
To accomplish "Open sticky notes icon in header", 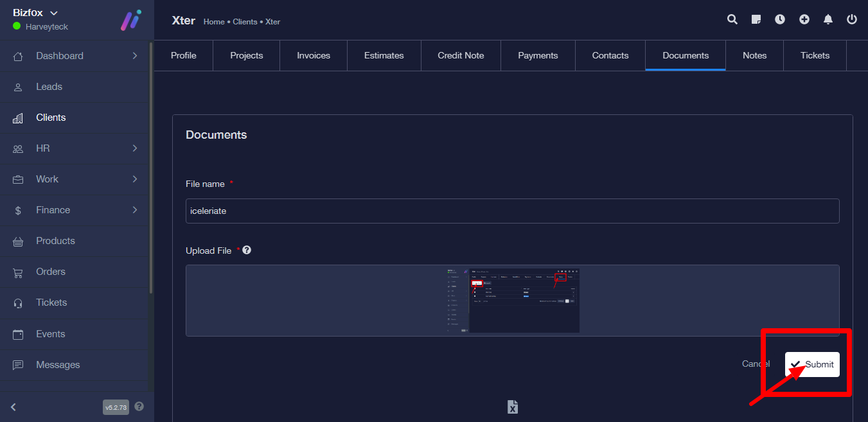I will (x=756, y=19).
